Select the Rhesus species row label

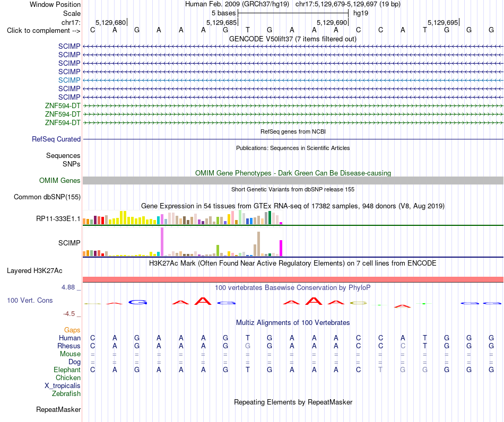69,346
